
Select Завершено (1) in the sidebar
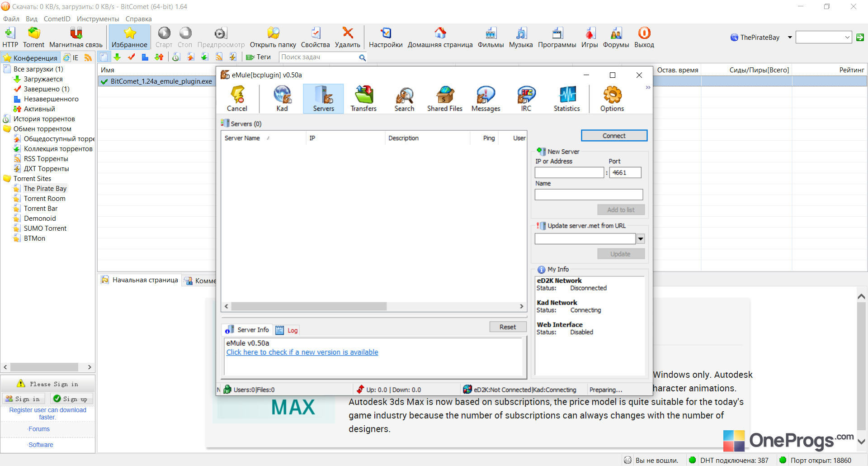point(46,89)
